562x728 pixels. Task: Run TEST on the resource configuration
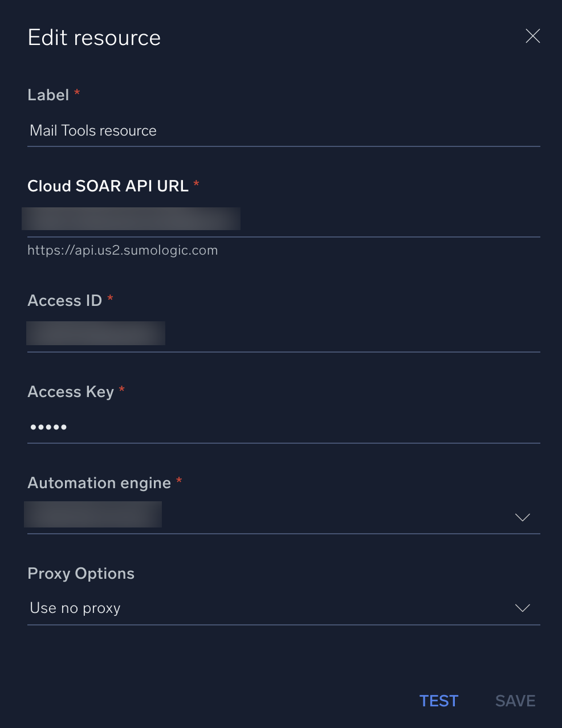[x=438, y=701]
